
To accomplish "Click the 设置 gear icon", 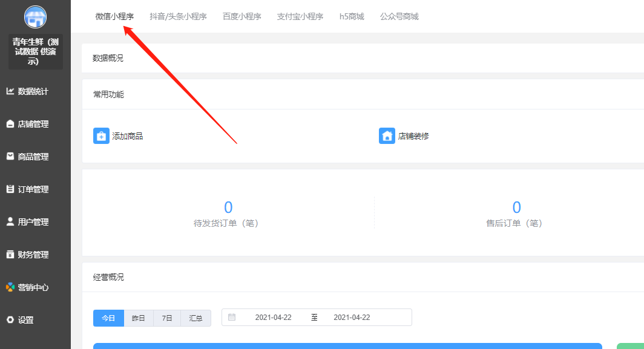I will pyautogui.click(x=10, y=319).
